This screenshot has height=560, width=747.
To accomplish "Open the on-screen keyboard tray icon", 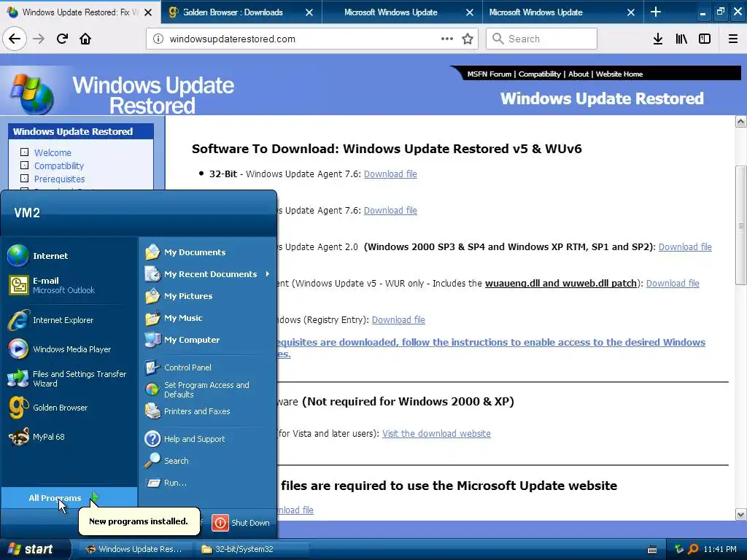I will coord(651,550).
